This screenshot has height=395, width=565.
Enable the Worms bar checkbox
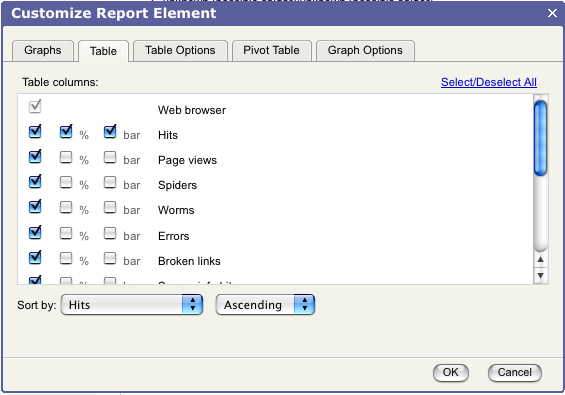pos(110,207)
